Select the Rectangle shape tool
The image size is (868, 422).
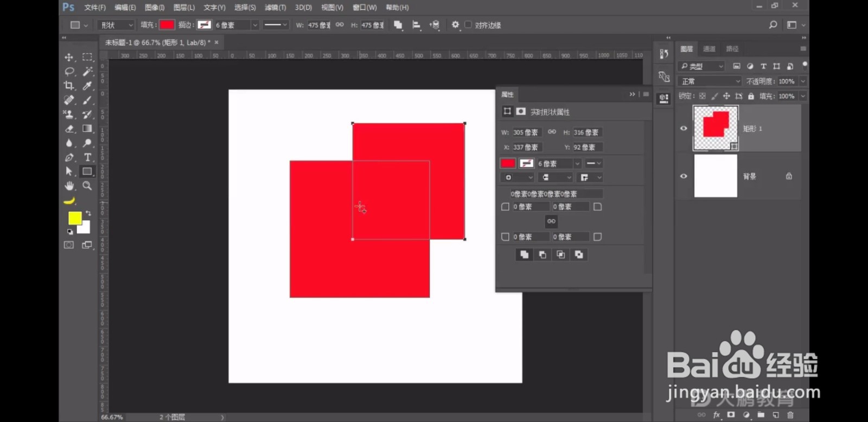[87, 171]
